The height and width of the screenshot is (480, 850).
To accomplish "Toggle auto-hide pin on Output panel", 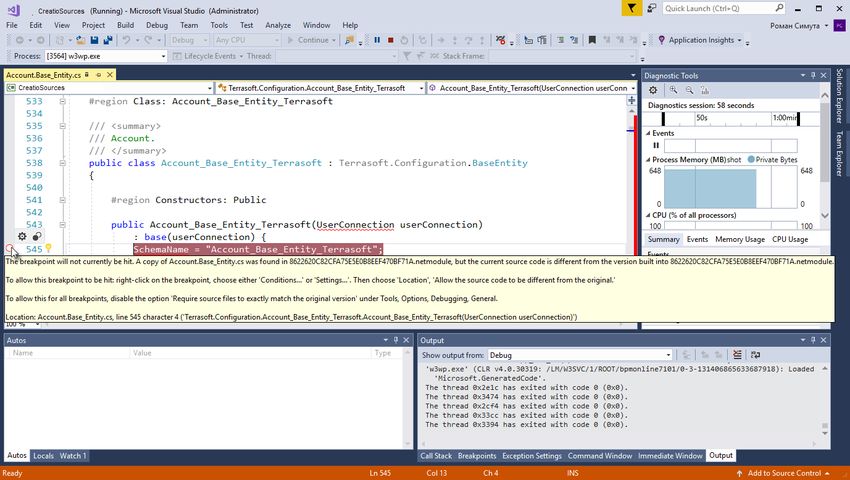I will [x=813, y=340].
